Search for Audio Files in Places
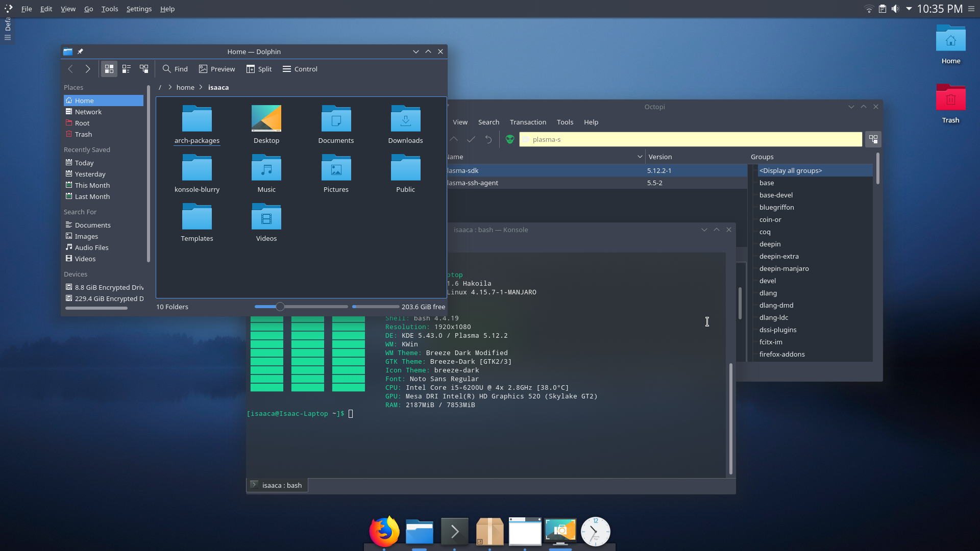 (104, 247)
